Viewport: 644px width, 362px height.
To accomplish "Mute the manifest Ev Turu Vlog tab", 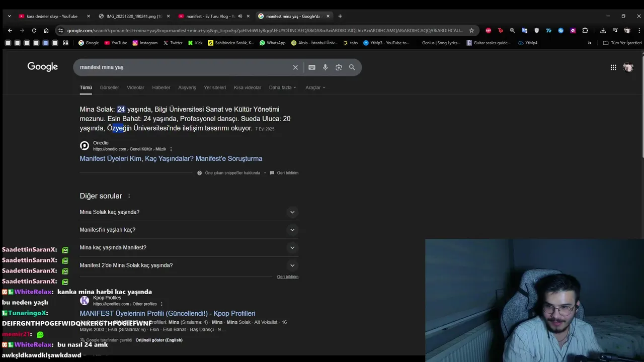I will pyautogui.click(x=240, y=16).
